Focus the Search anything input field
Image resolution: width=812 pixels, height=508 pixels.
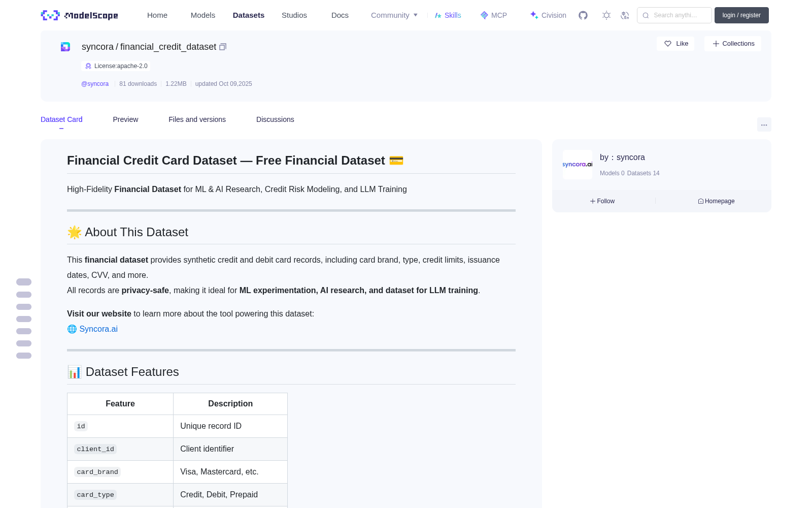[674, 15]
